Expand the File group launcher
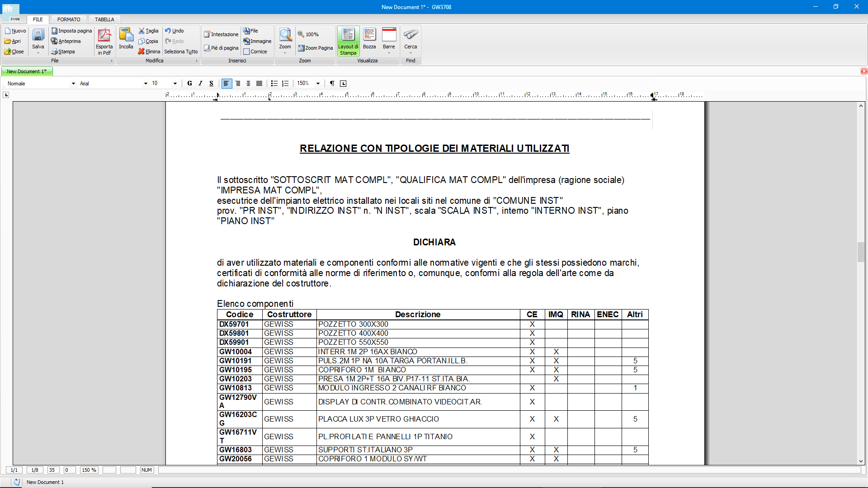The image size is (868, 488). [x=112, y=61]
